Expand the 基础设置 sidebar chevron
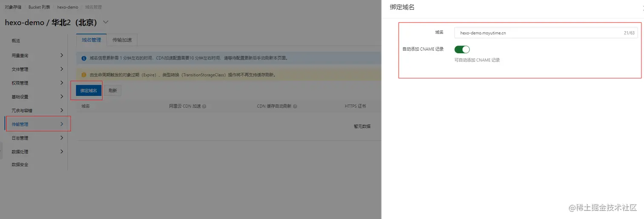Screen dimensions: 644x219 tap(62, 97)
